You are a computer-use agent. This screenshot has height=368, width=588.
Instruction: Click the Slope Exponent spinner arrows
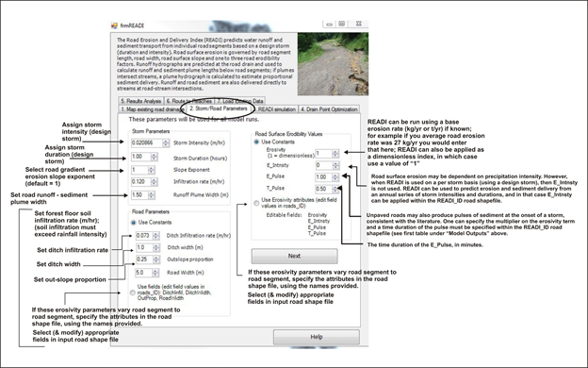click(151, 170)
